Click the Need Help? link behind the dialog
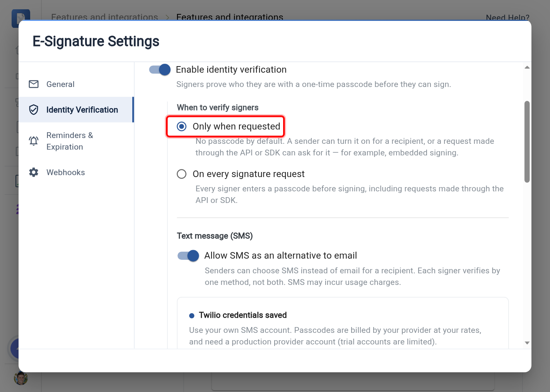The width and height of the screenshot is (550, 392). (507, 17)
